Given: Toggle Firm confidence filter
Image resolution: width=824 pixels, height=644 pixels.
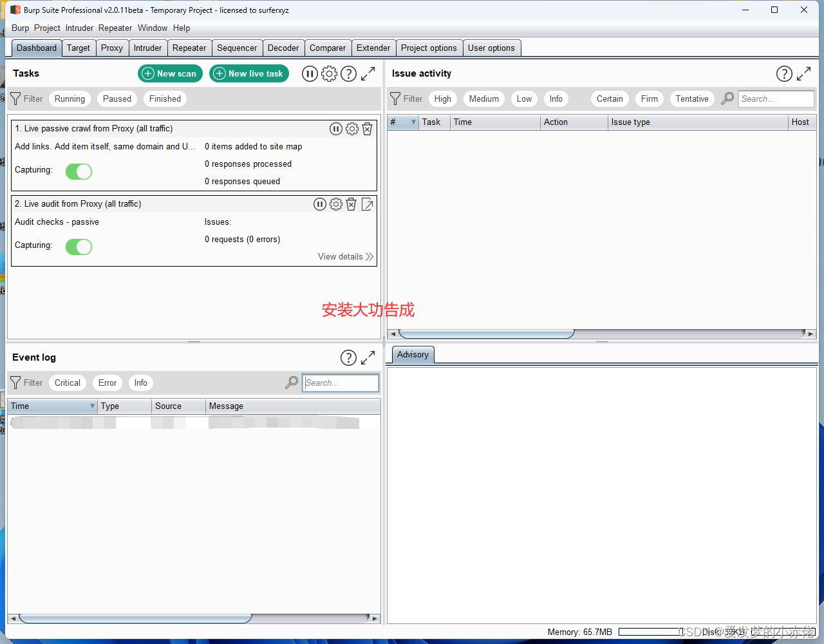Looking at the screenshot, I should (x=650, y=99).
